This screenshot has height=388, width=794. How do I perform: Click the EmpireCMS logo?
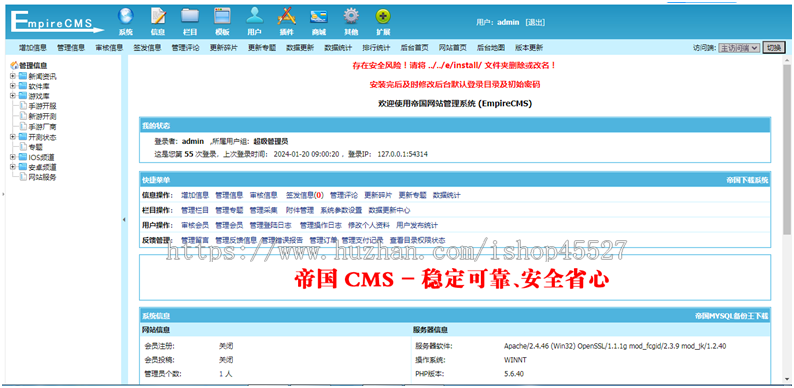point(56,21)
